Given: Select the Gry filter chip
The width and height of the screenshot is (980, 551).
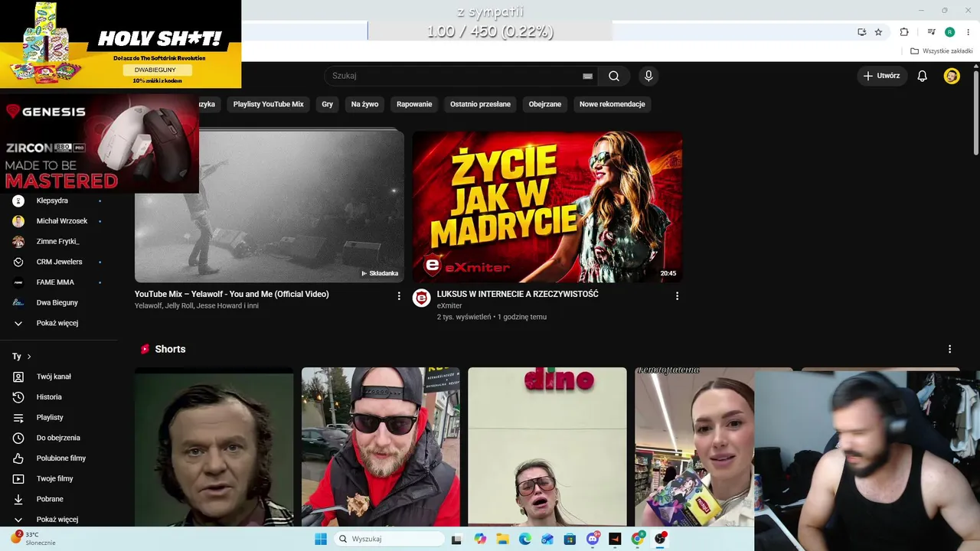Looking at the screenshot, I should coord(328,104).
